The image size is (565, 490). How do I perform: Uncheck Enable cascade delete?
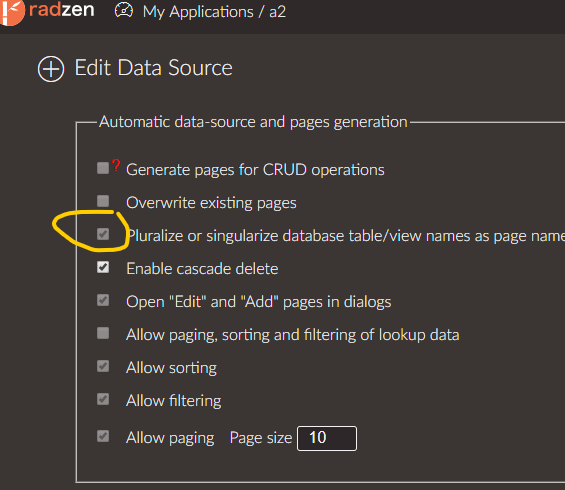pos(103,267)
